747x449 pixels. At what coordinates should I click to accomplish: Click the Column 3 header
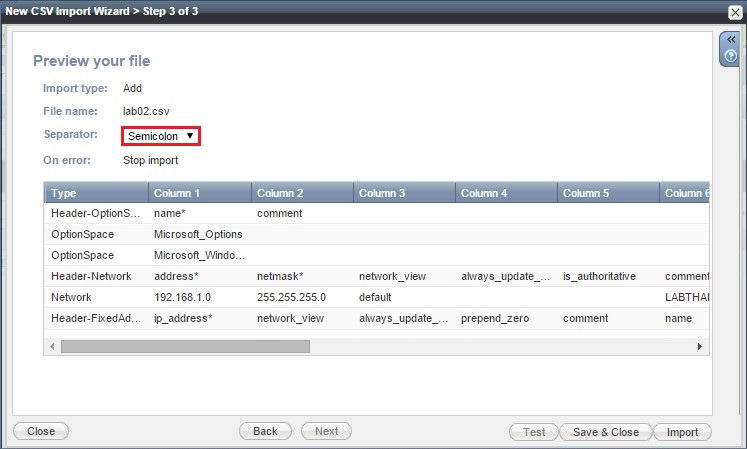[x=404, y=193]
